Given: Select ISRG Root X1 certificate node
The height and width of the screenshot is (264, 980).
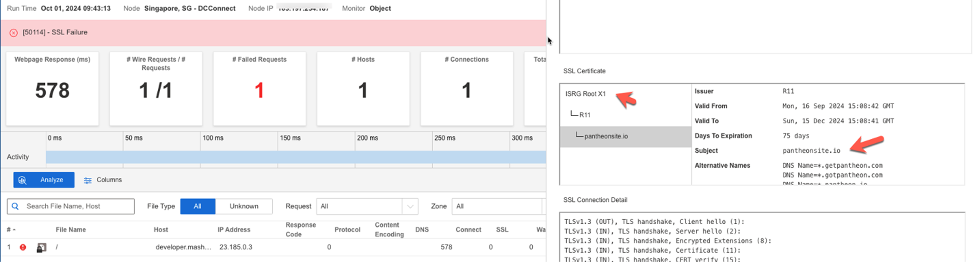Looking at the screenshot, I should click(x=585, y=94).
